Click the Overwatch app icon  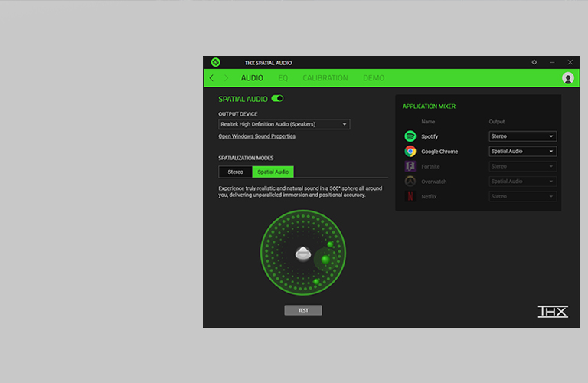(x=410, y=182)
